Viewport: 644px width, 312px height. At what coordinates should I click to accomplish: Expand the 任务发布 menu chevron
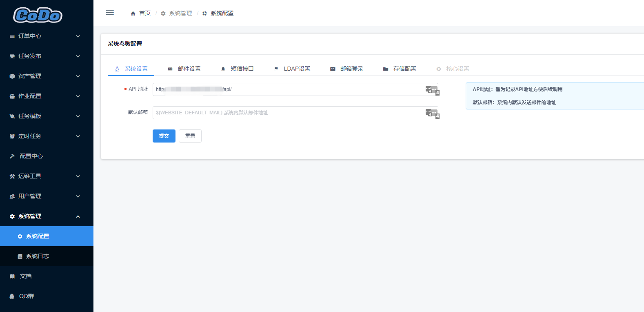(78, 56)
